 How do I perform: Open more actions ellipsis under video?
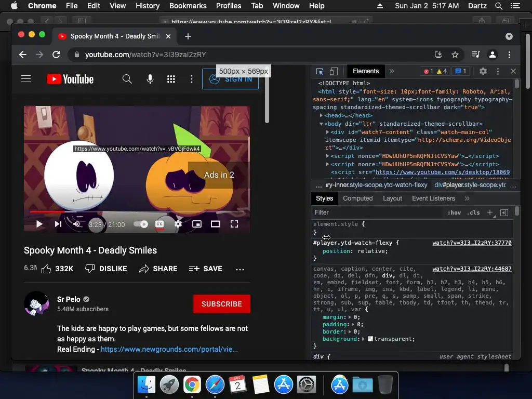pyautogui.click(x=240, y=269)
